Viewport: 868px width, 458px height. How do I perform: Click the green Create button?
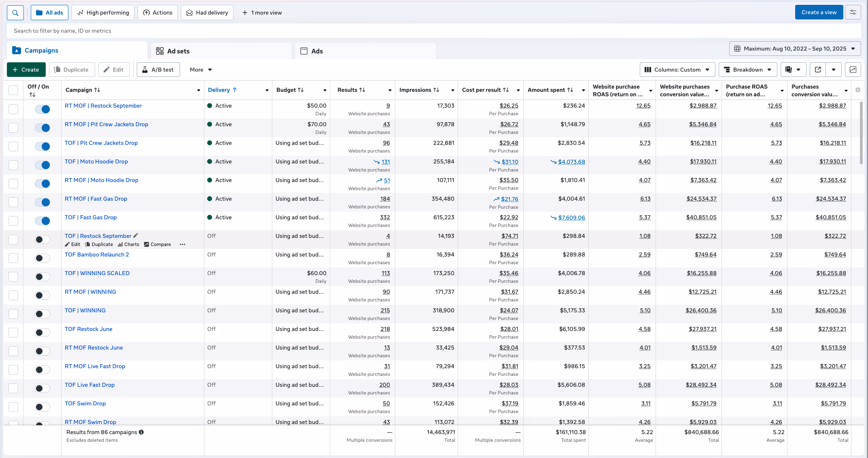click(x=26, y=70)
